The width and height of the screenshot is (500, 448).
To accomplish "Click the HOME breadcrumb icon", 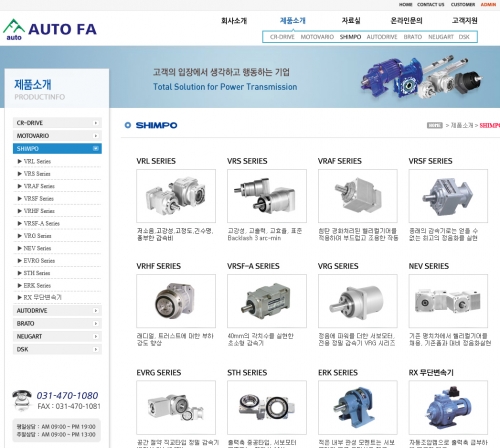I will point(435,125).
